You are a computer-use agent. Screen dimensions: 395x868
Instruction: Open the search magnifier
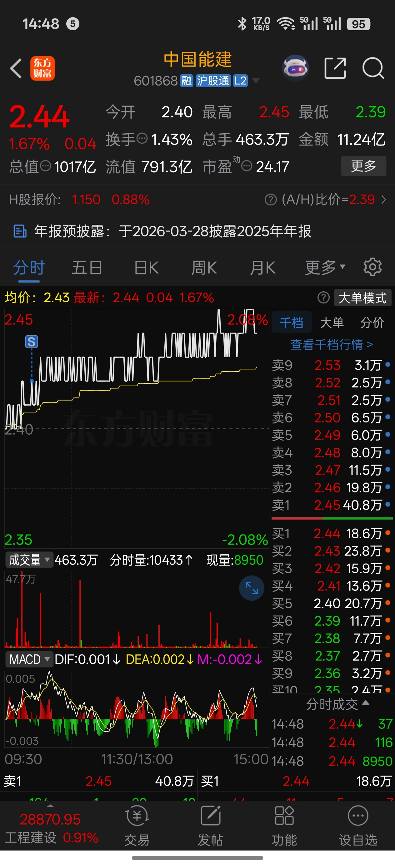(x=373, y=68)
